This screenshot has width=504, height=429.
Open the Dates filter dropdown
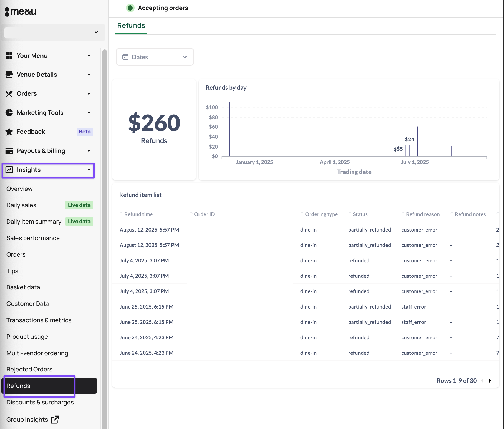[155, 57]
